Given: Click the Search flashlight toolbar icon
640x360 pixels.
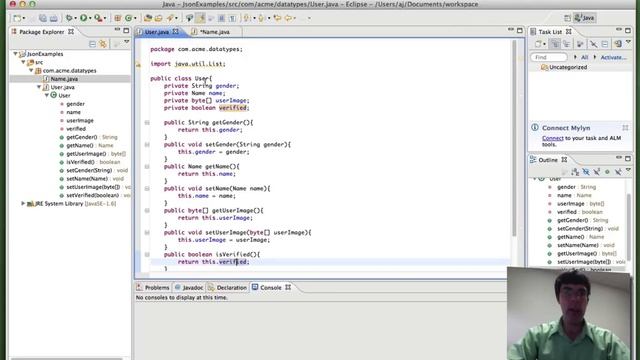Looking at the screenshot, I should [170, 18].
